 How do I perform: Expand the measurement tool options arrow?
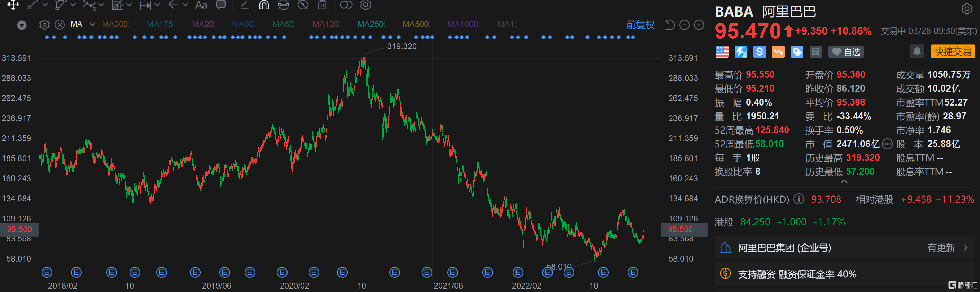[158, 5]
